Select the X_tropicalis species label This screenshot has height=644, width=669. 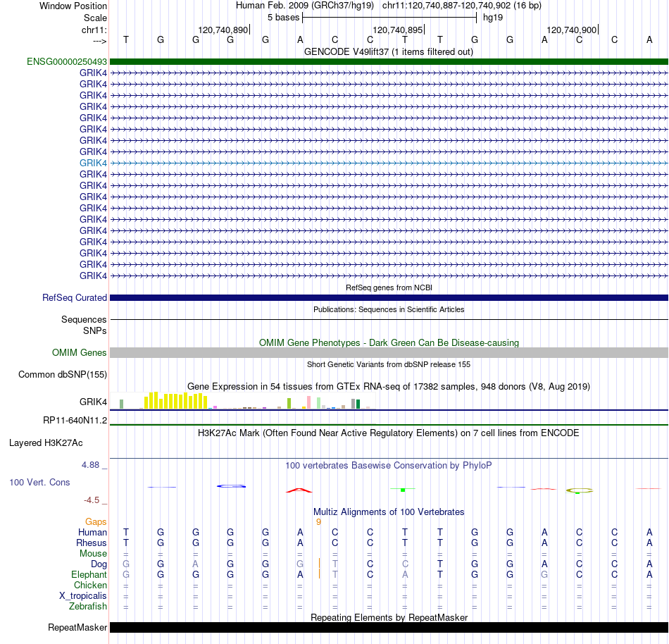(x=83, y=596)
